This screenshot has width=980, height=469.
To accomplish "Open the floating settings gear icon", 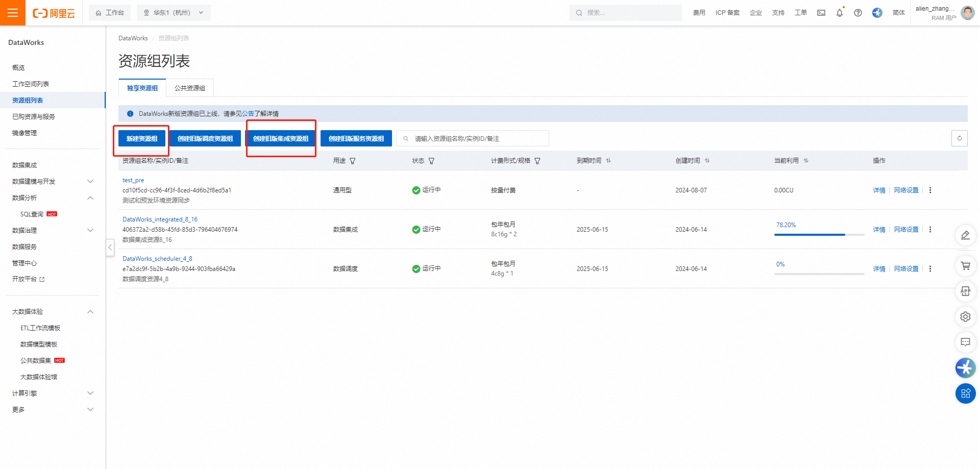I will pyautogui.click(x=965, y=316).
